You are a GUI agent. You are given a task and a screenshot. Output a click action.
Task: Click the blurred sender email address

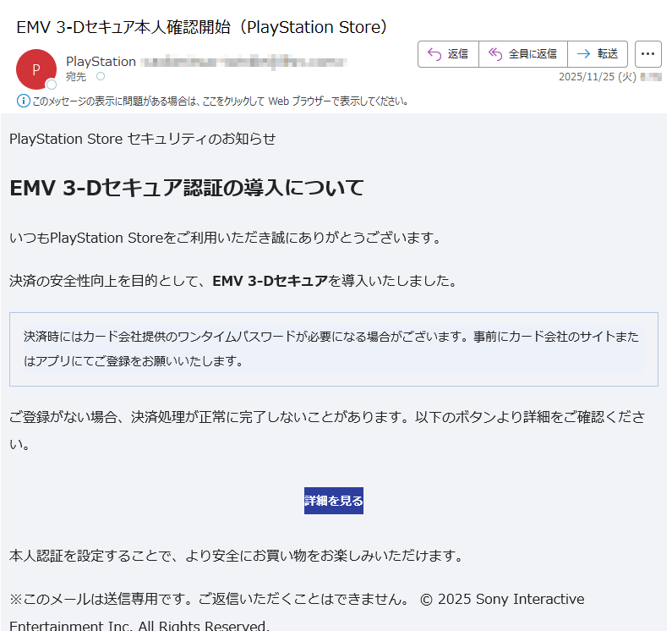click(243, 62)
